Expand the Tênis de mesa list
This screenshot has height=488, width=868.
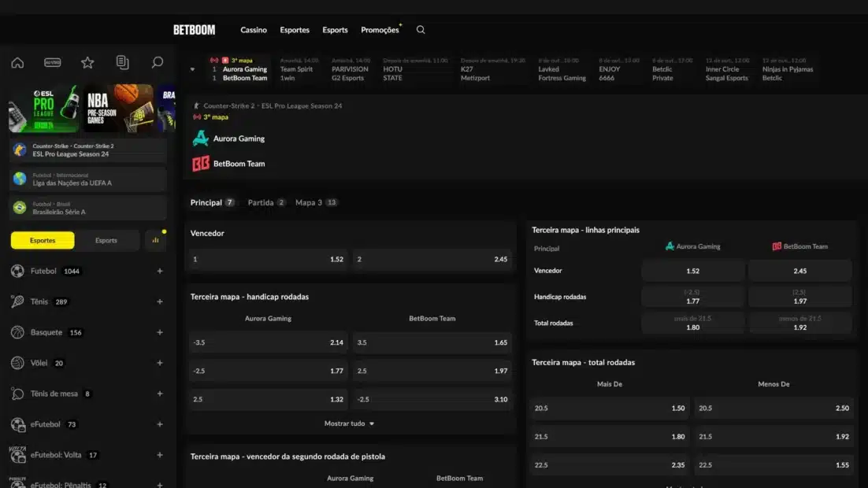pos(160,394)
